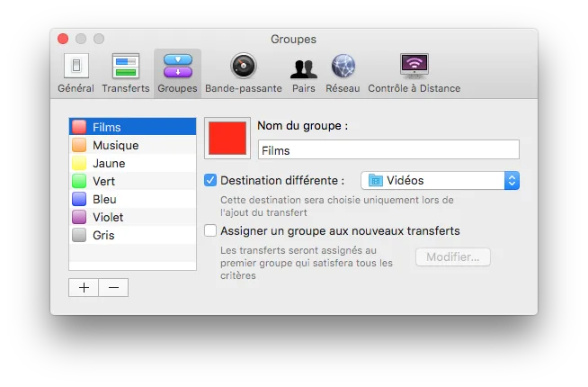588x387 pixels.
Task: Uncheck the Destination différente checkbox
Action: coord(210,181)
